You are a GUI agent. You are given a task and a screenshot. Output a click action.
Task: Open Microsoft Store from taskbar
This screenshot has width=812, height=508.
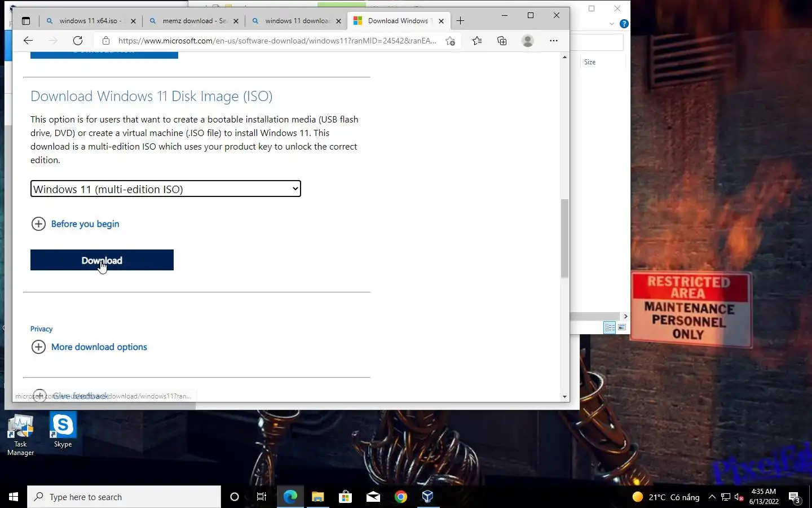pyautogui.click(x=345, y=497)
